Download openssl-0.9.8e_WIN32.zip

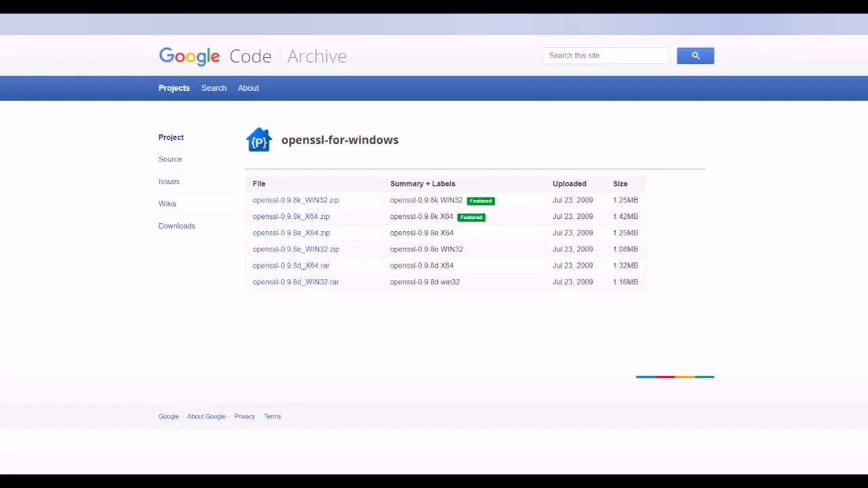click(296, 249)
